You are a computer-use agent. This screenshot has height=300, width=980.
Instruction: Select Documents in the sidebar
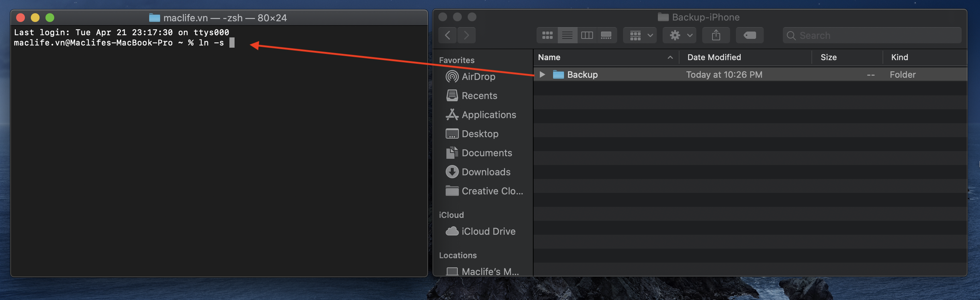point(486,153)
